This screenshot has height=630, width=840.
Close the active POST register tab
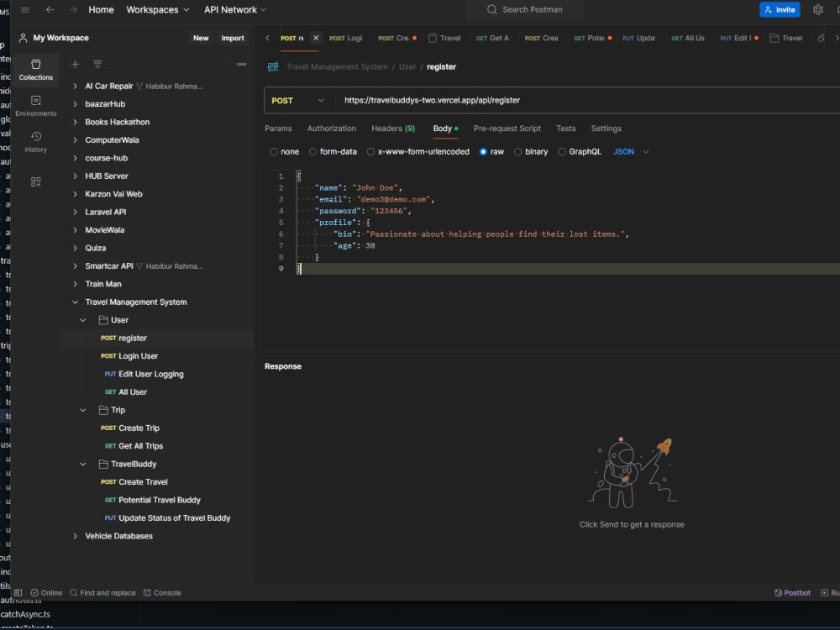[316, 38]
